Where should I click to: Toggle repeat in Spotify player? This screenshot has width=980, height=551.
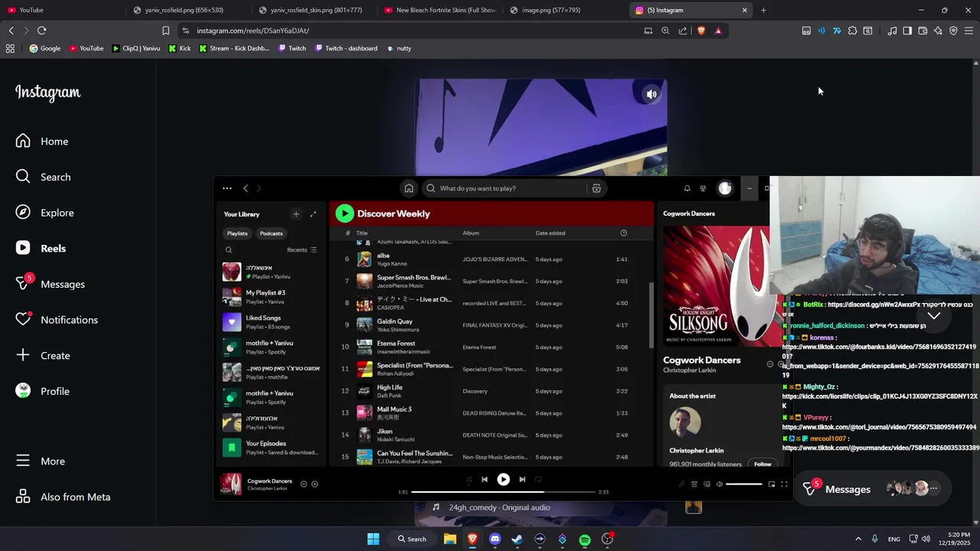point(538,480)
